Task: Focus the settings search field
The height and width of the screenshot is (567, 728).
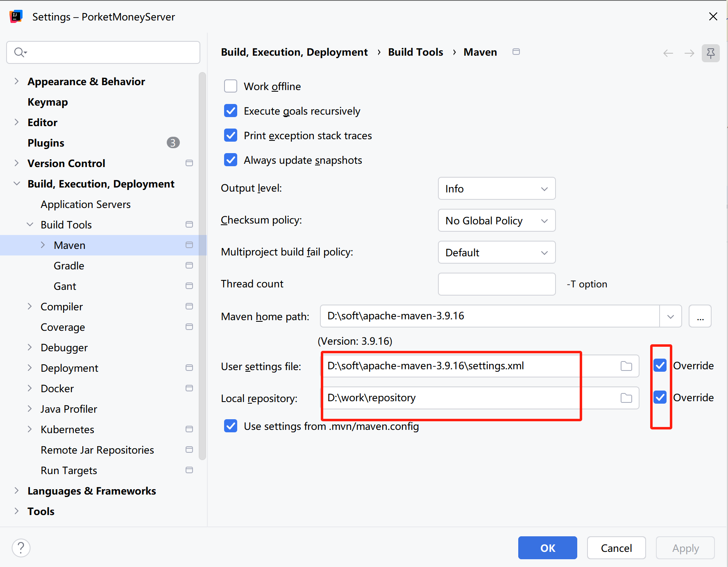Action: 103,52
